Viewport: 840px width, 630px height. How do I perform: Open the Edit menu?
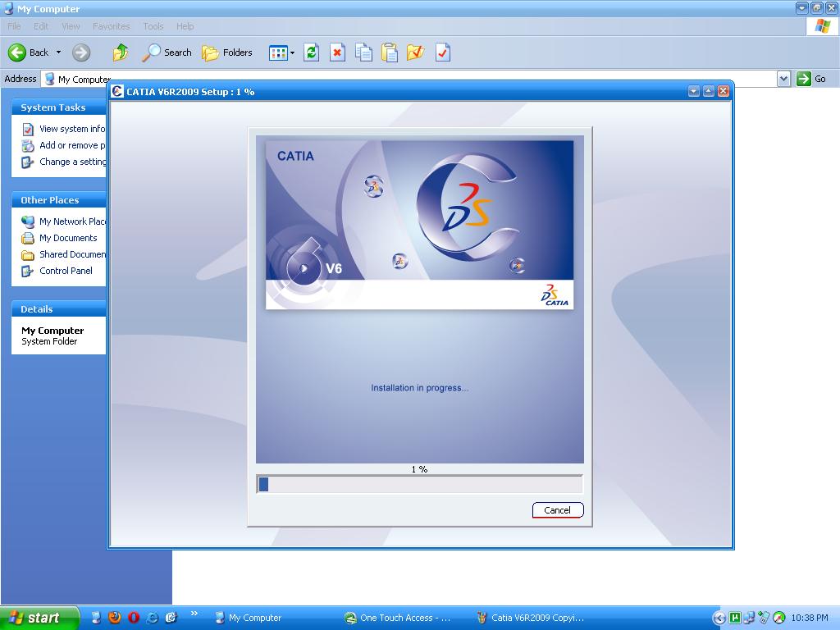41,26
